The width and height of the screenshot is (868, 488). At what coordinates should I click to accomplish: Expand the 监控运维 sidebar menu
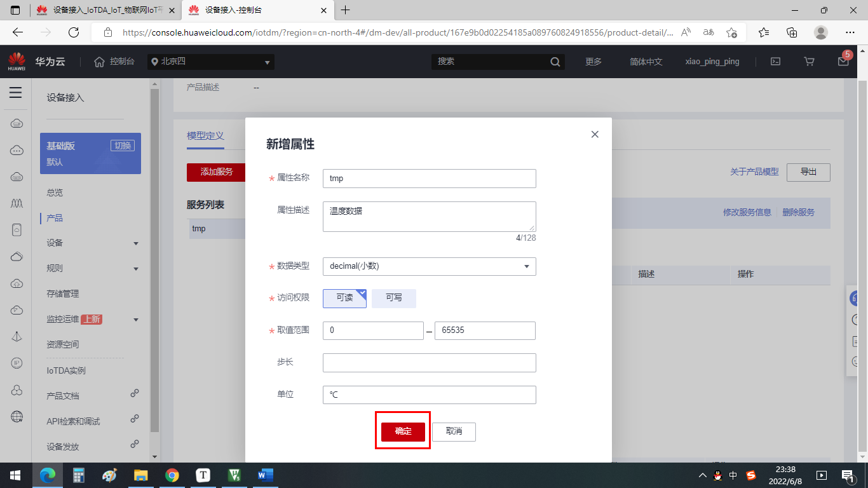pos(93,319)
